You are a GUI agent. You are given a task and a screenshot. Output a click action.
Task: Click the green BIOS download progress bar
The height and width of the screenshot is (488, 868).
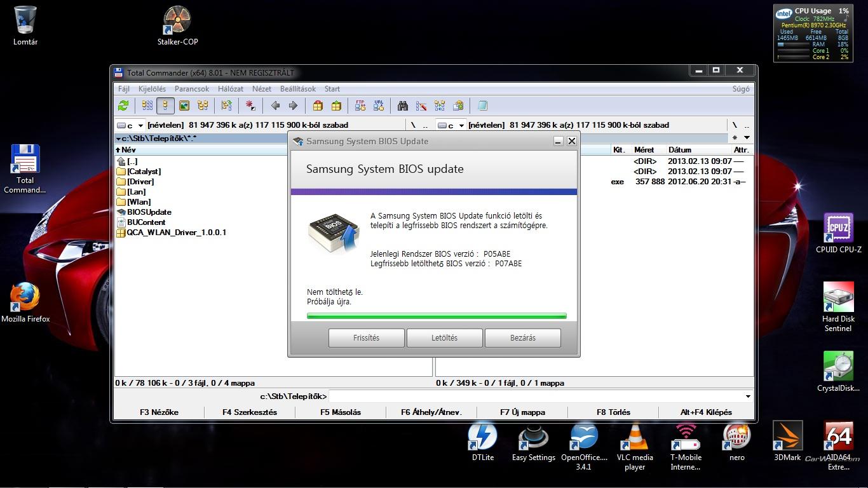pyautogui.click(x=437, y=316)
